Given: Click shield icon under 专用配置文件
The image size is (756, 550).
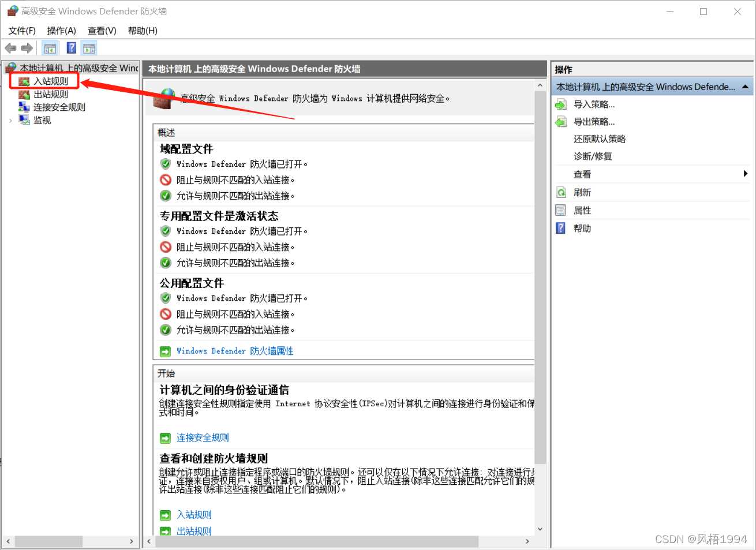Looking at the screenshot, I should (166, 231).
